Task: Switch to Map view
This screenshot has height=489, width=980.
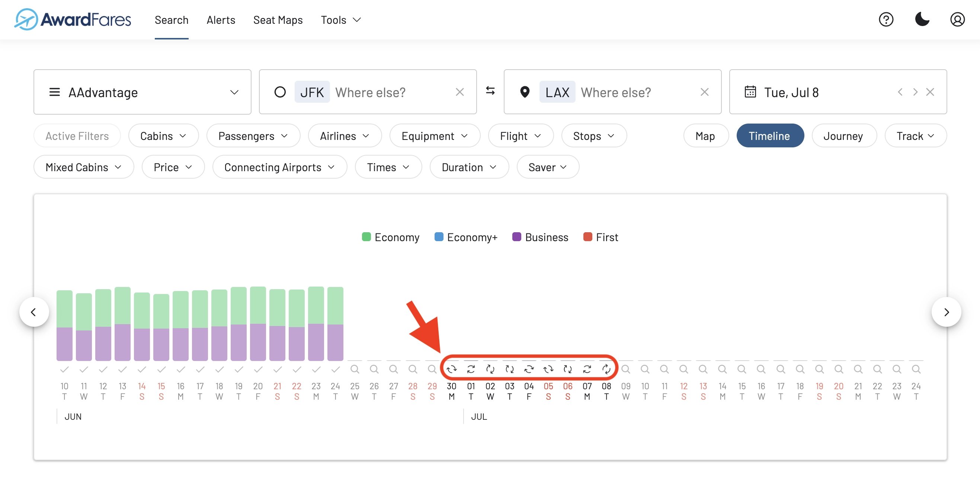Action: click(x=706, y=136)
